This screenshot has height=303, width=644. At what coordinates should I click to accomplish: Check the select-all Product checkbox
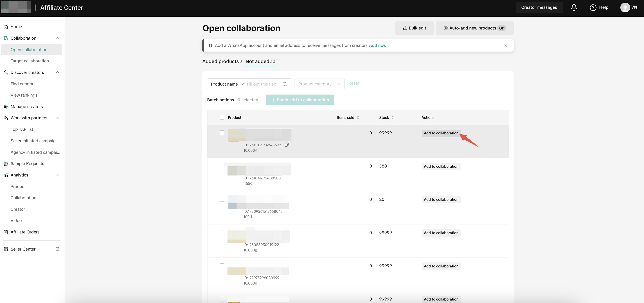(x=222, y=117)
